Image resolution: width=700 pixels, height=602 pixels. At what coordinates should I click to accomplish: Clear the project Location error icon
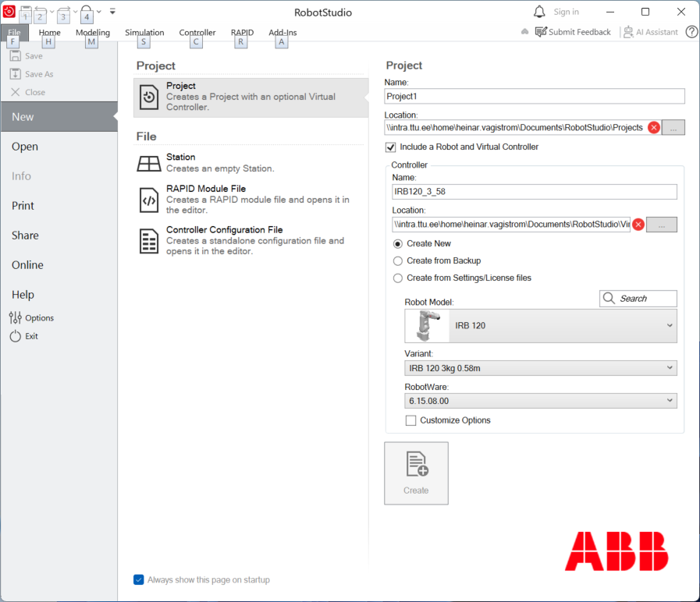point(654,128)
